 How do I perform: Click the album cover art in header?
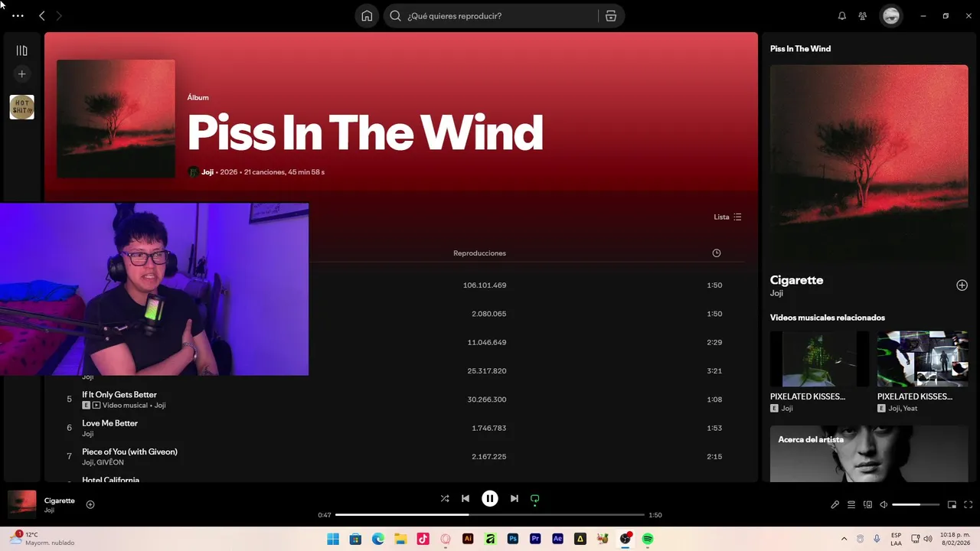click(116, 119)
